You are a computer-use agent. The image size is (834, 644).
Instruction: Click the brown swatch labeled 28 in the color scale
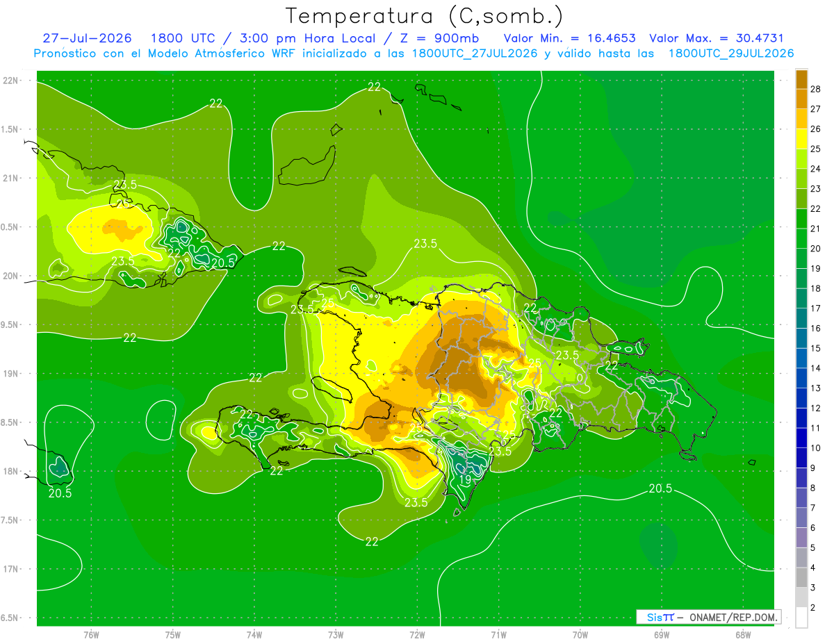pyautogui.click(x=801, y=79)
